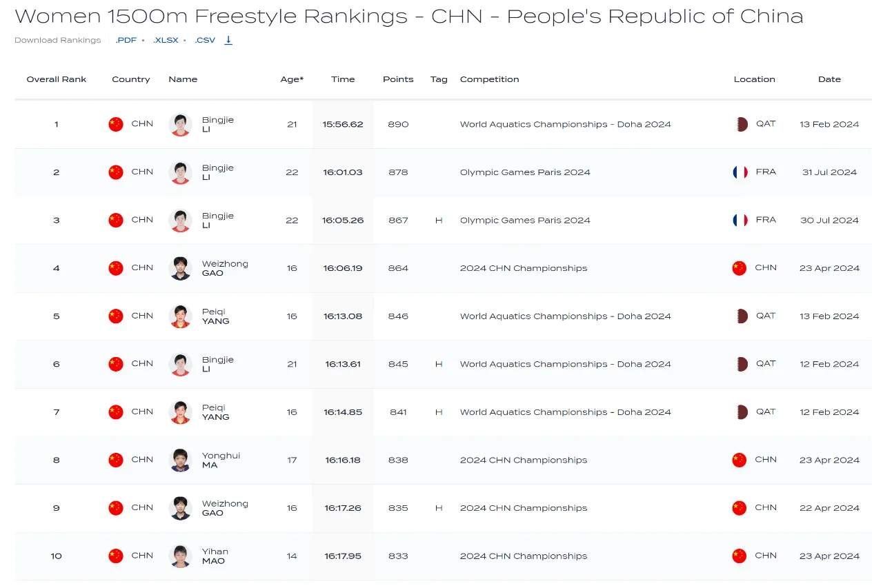
Task: Click the Date column header
Action: pyautogui.click(x=829, y=79)
